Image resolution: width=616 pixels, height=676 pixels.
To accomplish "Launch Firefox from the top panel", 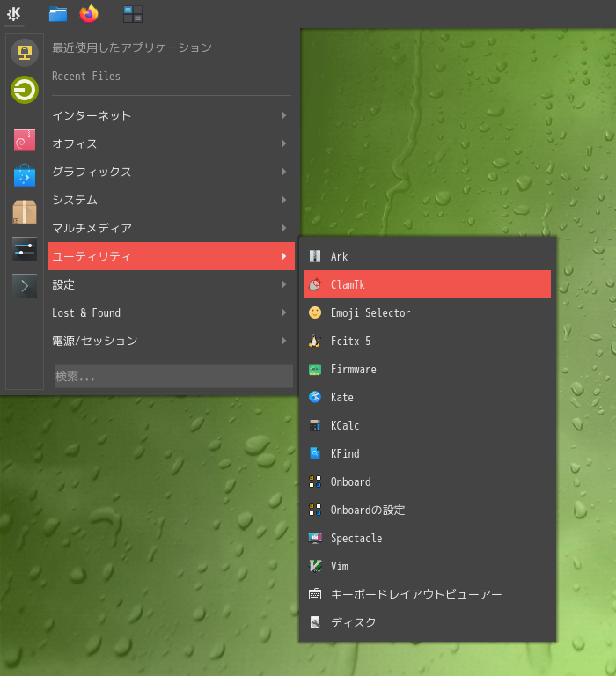I will (89, 14).
